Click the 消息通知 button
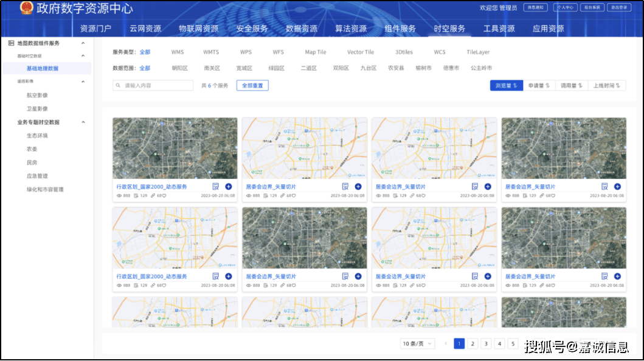Viewport: 644px width, 361px height. (x=536, y=7)
